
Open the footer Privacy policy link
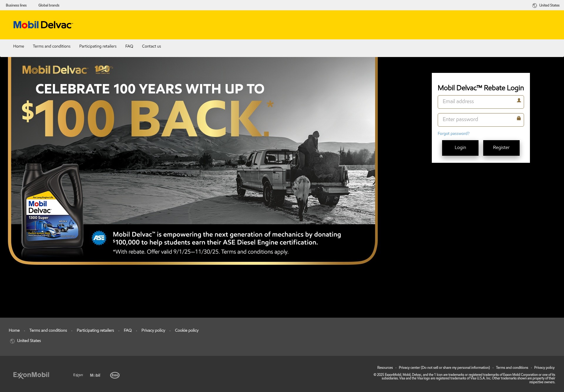point(153,330)
